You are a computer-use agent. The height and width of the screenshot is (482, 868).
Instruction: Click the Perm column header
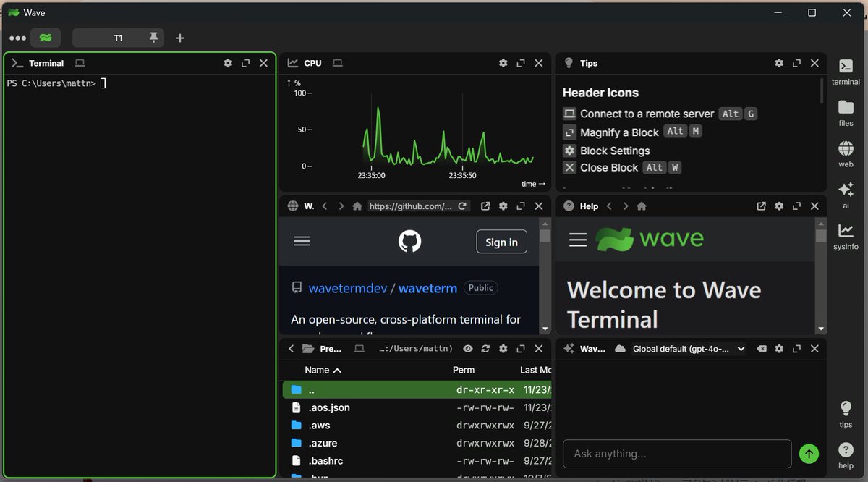click(x=464, y=370)
